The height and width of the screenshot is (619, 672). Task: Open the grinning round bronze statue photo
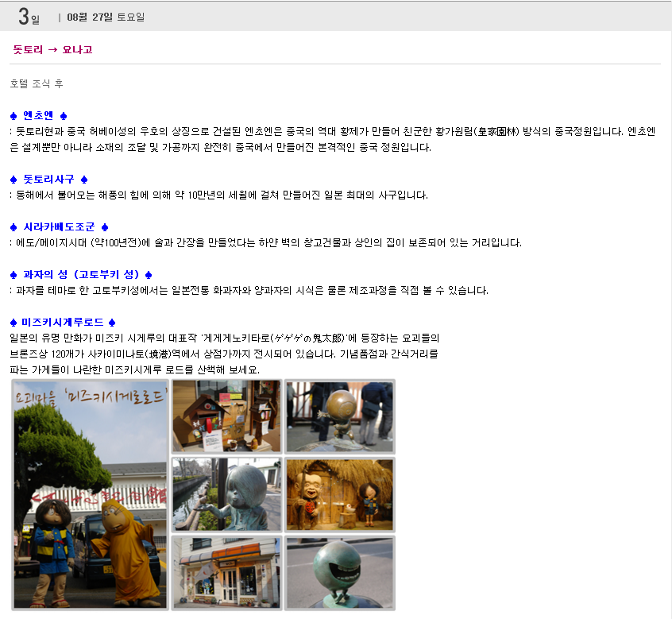pos(339,573)
